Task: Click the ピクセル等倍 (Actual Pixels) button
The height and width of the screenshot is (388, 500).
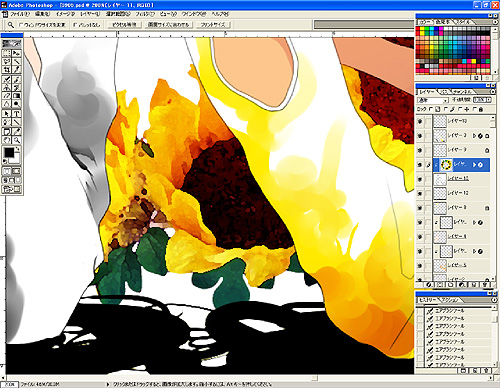Action: (x=124, y=25)
